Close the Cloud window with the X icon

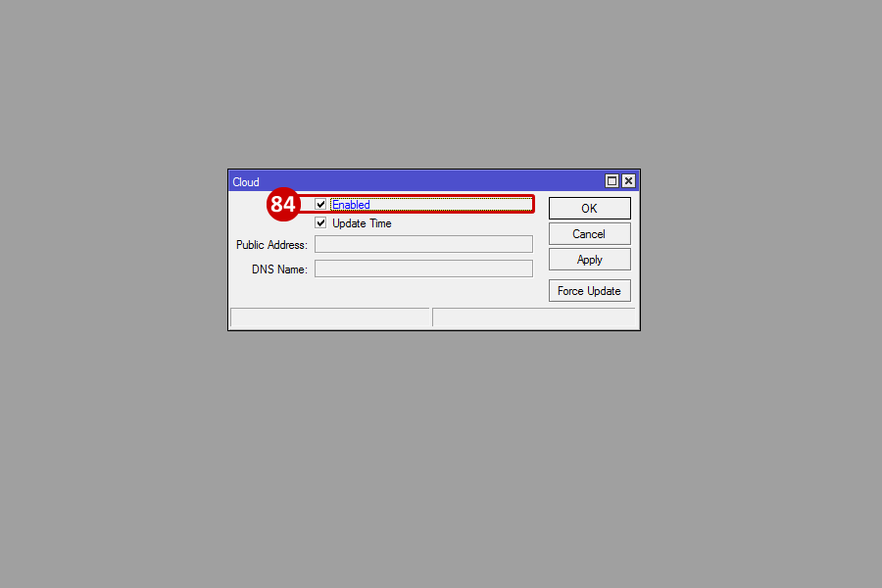[x=628, y=181]
